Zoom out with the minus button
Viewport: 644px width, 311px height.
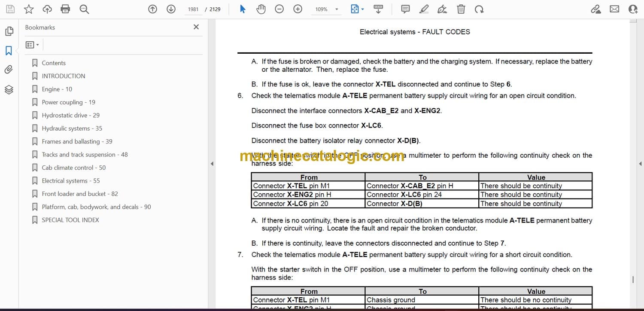click(x=279, y=9)
